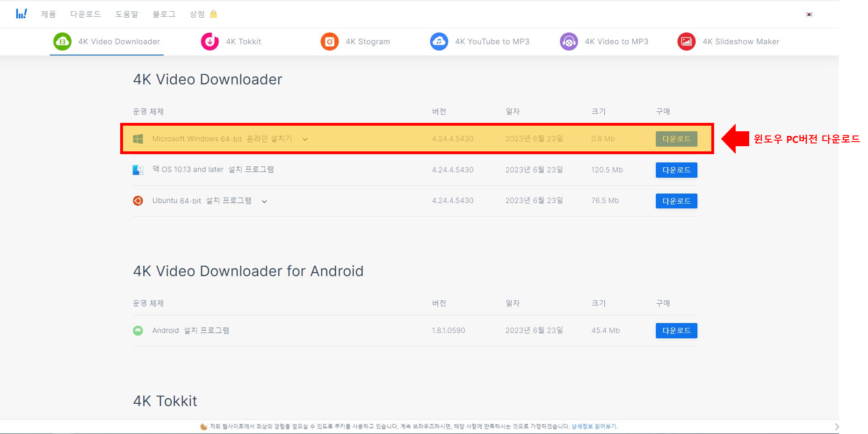Click the 맥 OS 10.13 and later text

click(188, 170)
